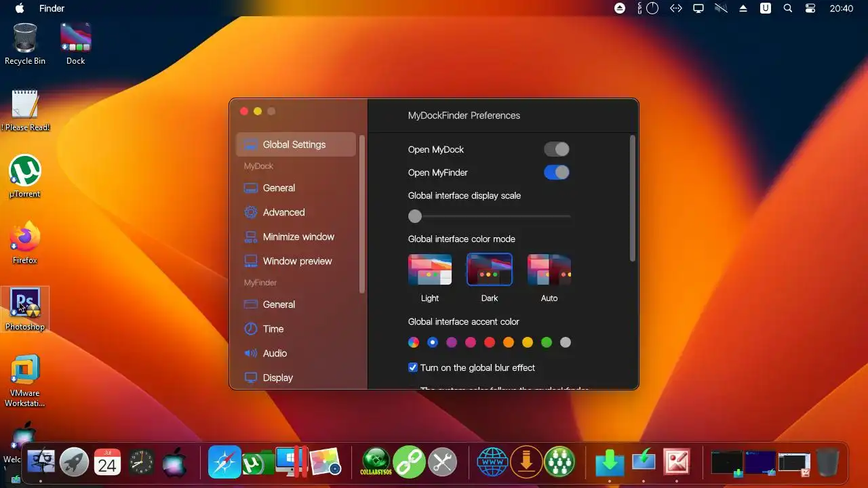Click the circled eject icon in menu bar

(x=620, y=9)
